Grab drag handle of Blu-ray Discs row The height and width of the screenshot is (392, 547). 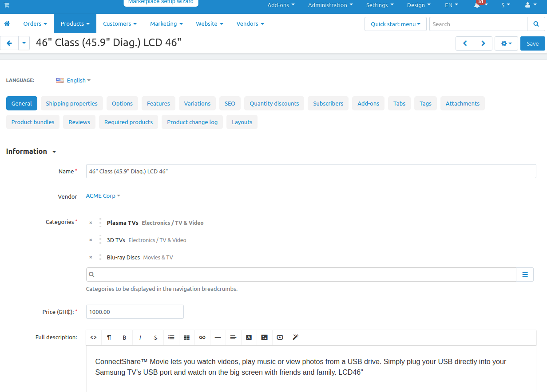(101, 257)
